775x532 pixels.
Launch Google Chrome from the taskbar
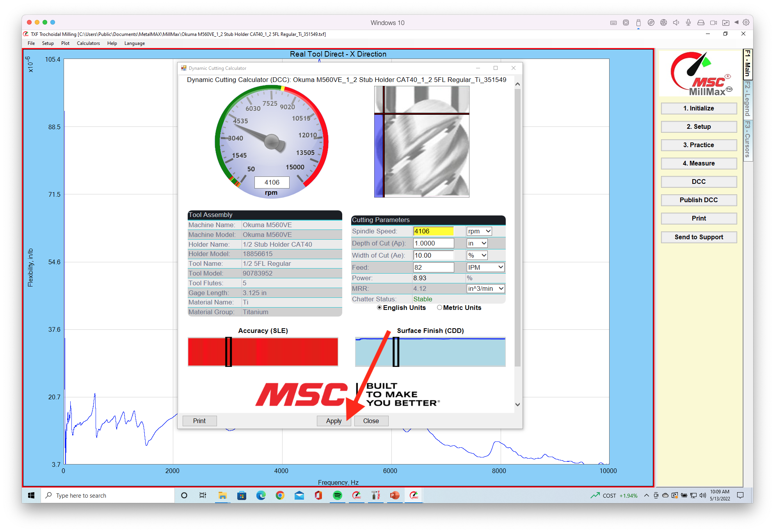tap(280, 495)
